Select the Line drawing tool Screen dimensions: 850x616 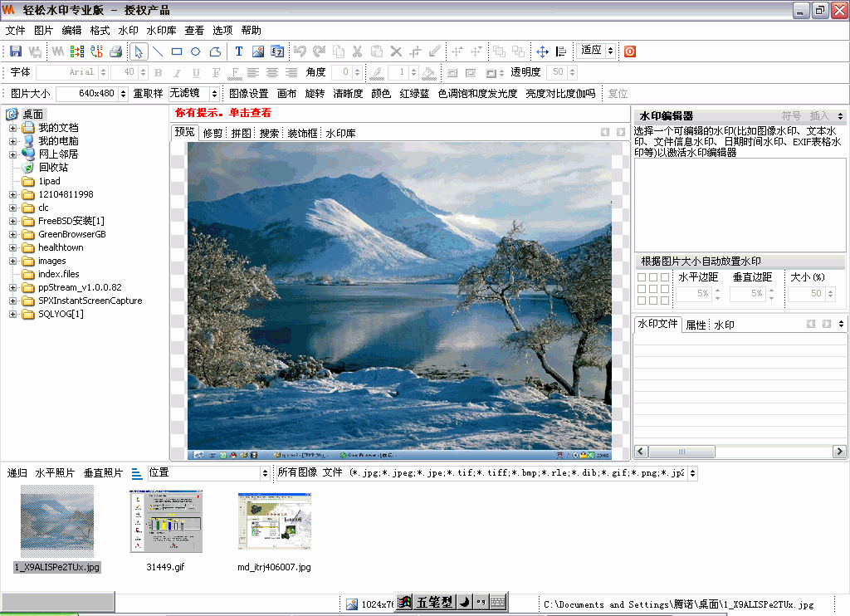pyautogui.click(x=158, y=51)
